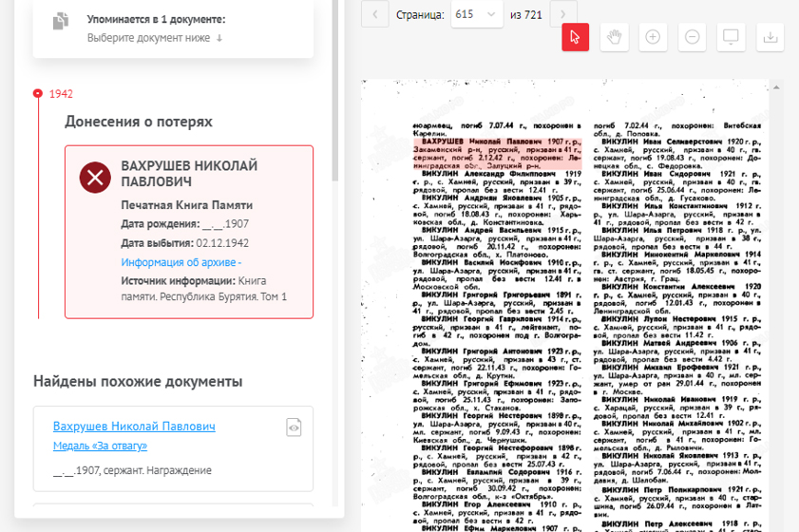This screenshot has width=799, height=532.
Task: Zoom in on the document page
Action: click(653, 37)
